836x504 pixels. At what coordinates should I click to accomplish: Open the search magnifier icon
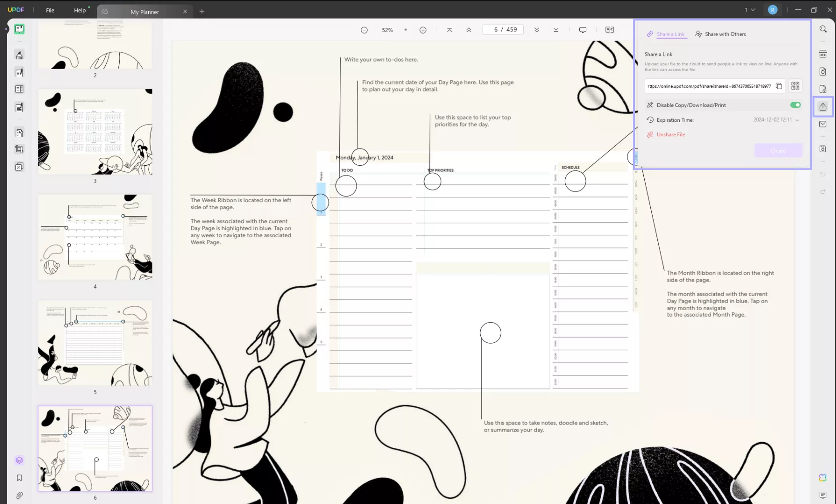(x=823, y=29)
